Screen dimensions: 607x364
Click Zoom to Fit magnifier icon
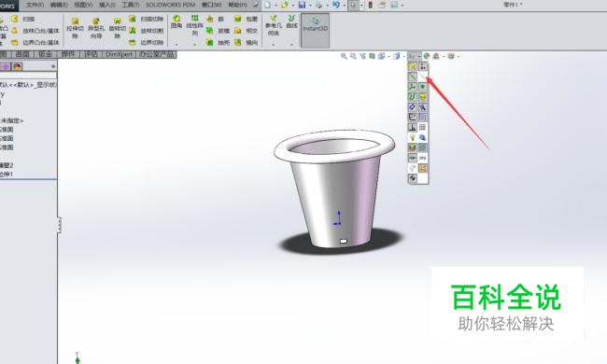(344, 56)
